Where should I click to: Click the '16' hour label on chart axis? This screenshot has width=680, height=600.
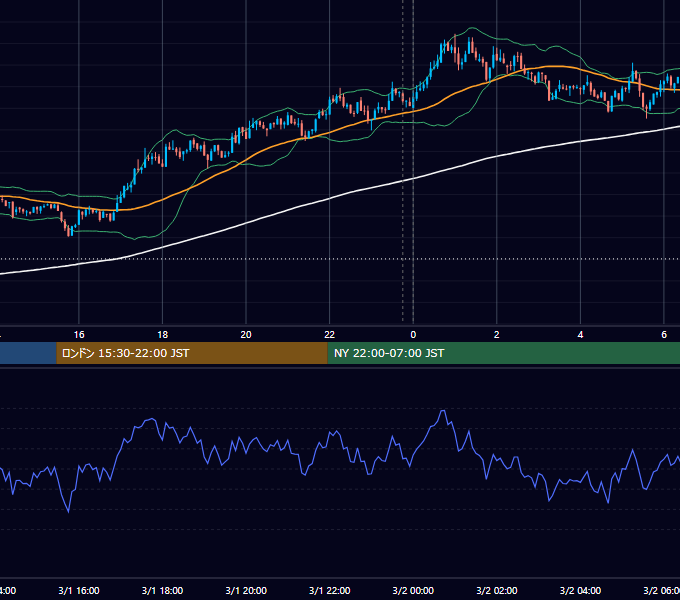pyautogui.click(x=79, y=335)
